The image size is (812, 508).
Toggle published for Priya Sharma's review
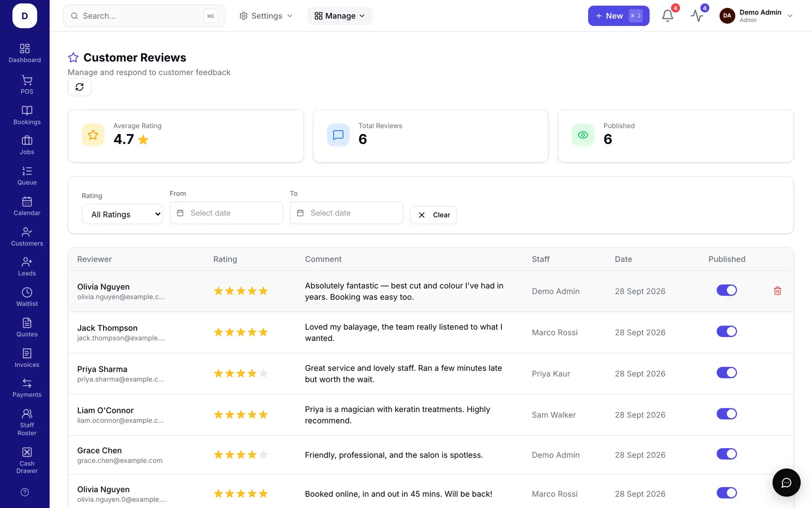(x=726, y=372)
